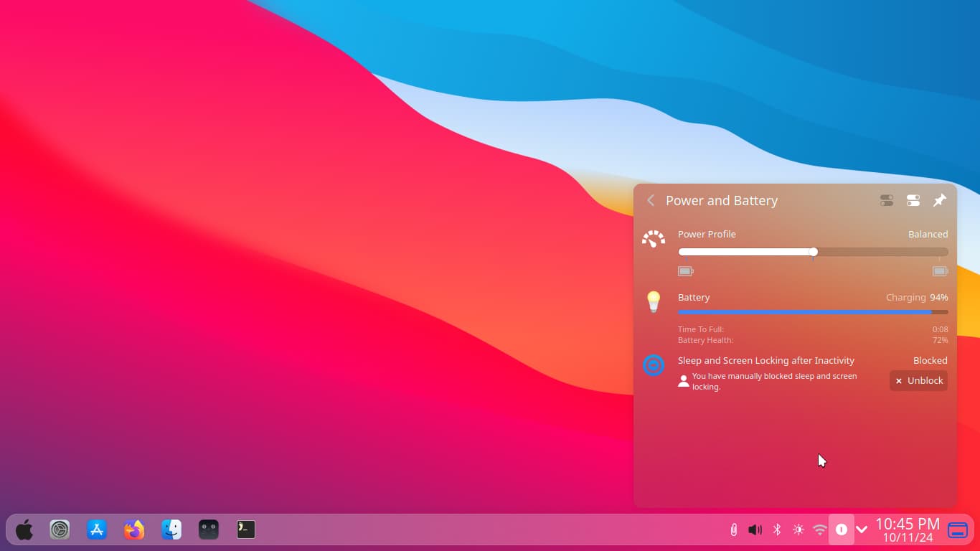The height and width of the screenshot is (551, 980).
Task: Open the clipboard paperclip tray icon
Action: [x=733, y=529]
